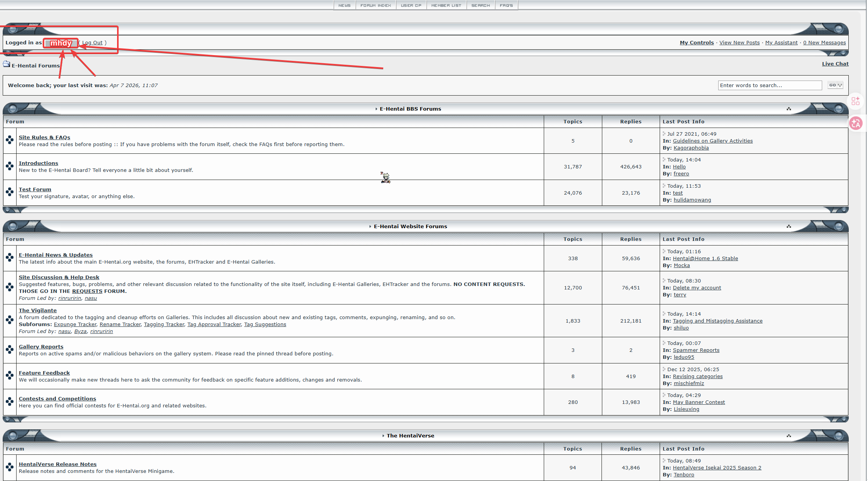The width and height of the screenshot is (868, 481).
Task: Open the Forum Index tab
Action: [375, 5]
